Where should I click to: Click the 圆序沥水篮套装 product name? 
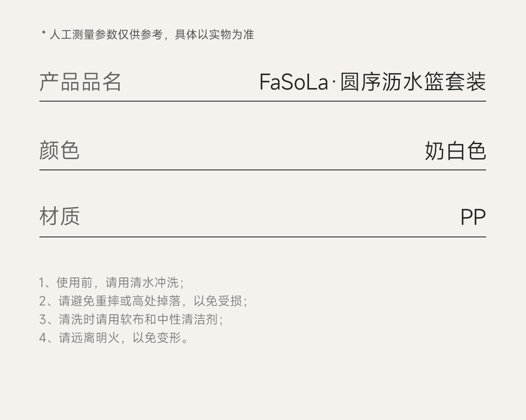pos(413,82)
